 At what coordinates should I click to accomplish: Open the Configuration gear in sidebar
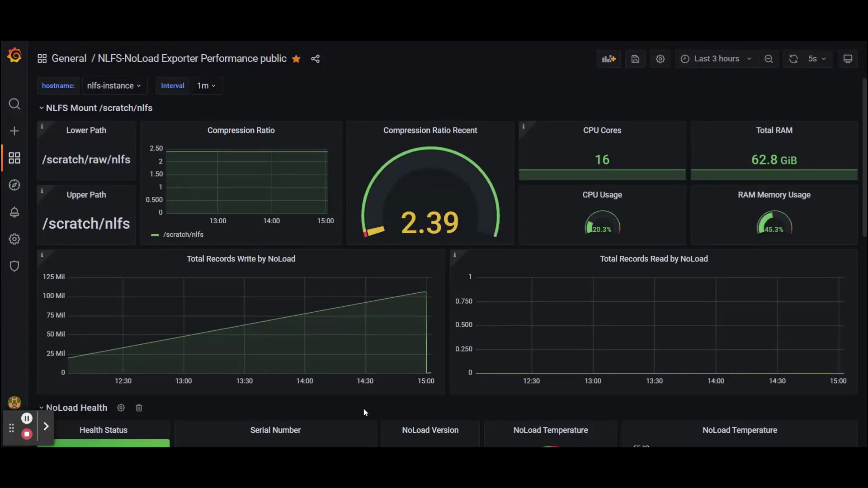pyautogui.click(x=14, y=239)
